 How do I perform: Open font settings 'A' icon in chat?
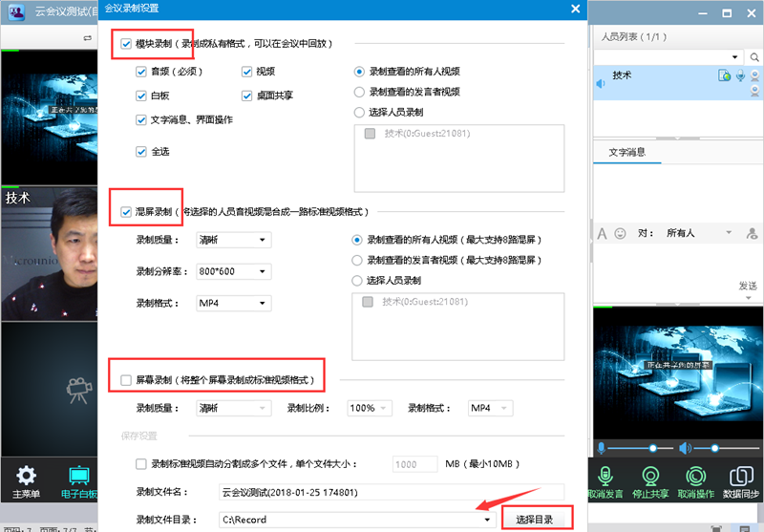coord(603,234)
